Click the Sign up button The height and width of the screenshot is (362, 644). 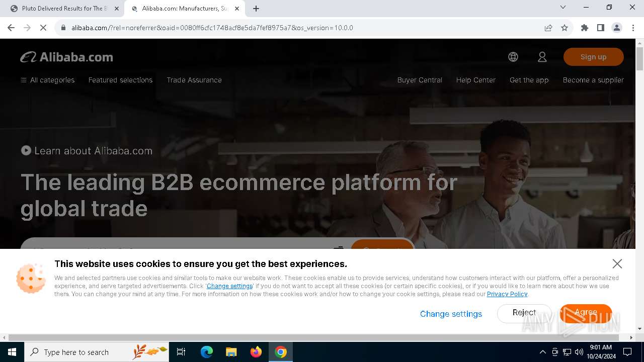[594, 57]
